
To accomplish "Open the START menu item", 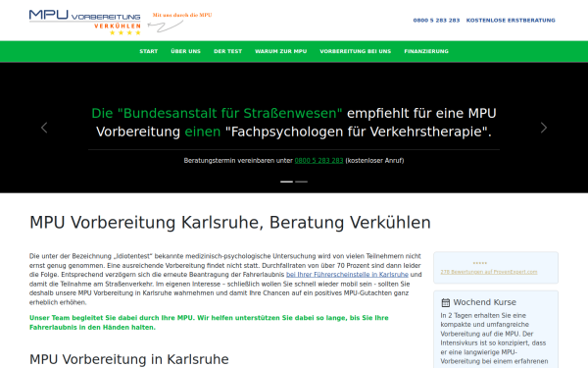I will [x=149, y=51].
